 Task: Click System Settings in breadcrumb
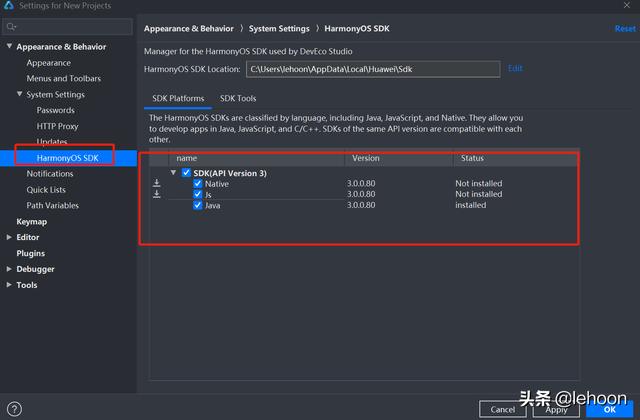point(279,29)
